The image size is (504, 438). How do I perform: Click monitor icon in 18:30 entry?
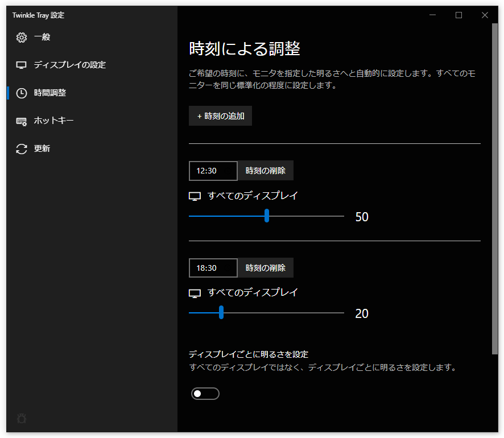pos(195,293)
